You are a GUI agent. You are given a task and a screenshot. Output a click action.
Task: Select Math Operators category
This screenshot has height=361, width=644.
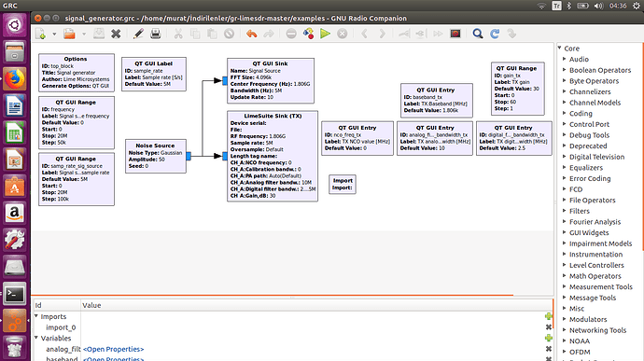[x=595, y=276]
